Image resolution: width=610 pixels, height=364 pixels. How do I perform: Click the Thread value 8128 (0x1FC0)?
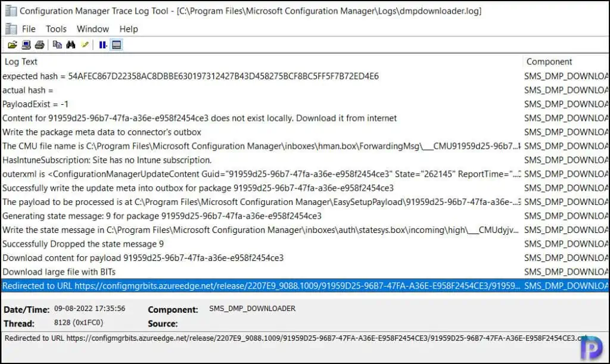(79, 322)
